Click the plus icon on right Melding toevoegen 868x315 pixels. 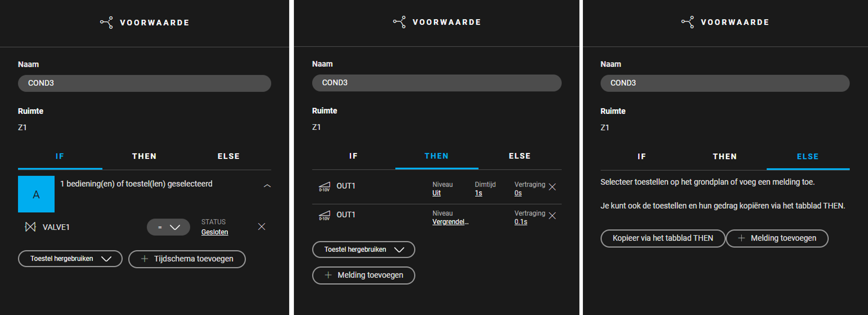pos(741,238)
